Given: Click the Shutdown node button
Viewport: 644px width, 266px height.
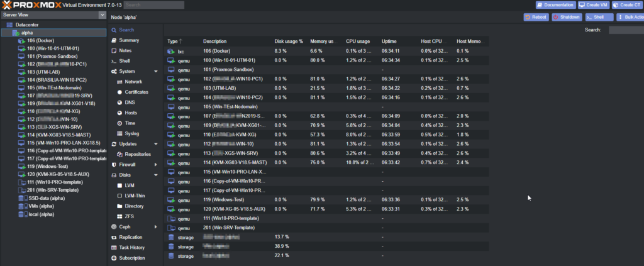Looking at the screenshot, I should [x=567, y=17].
